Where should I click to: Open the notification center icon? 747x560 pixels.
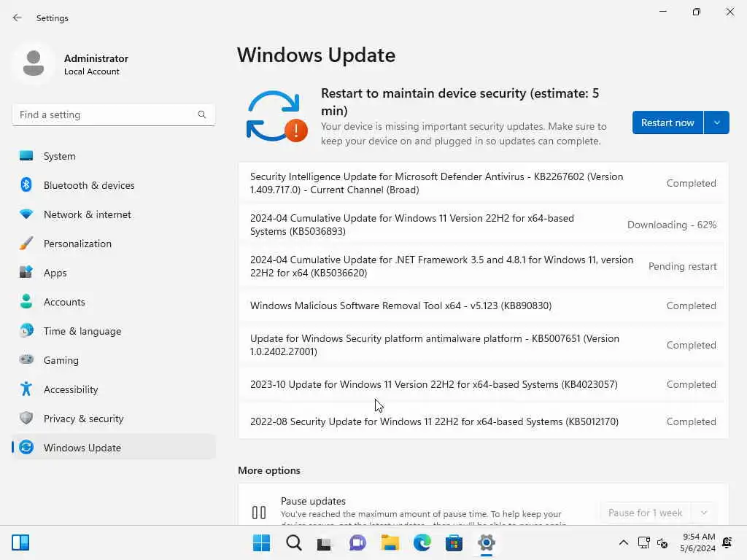pyautogui.click(x=727, y=542)
